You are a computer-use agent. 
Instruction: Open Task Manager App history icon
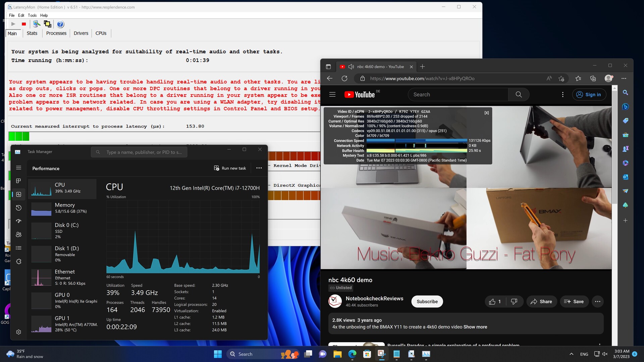tap(19, 208)
